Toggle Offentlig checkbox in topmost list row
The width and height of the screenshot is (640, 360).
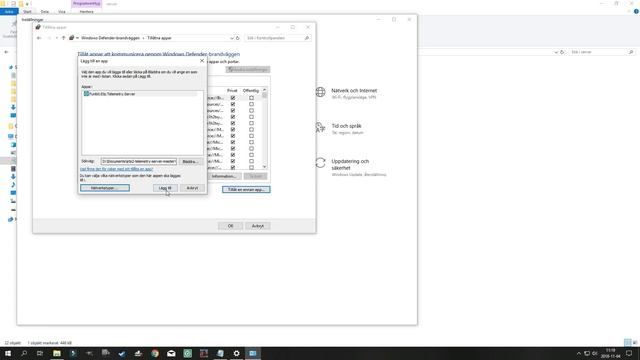pyautogui.click(x=251, y=98)
